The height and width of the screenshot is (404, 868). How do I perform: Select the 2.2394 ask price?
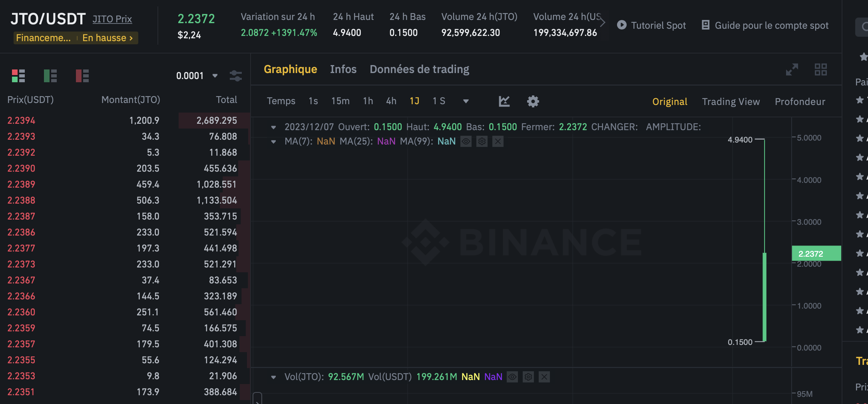tap(21, 121)
